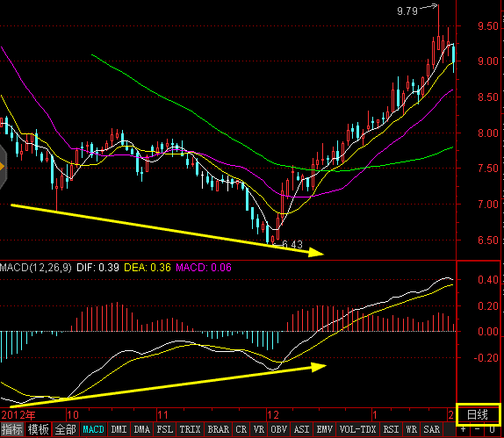Show the ASI indicator
This screenshot has height=438, width=504.
[x=301, y=429]
